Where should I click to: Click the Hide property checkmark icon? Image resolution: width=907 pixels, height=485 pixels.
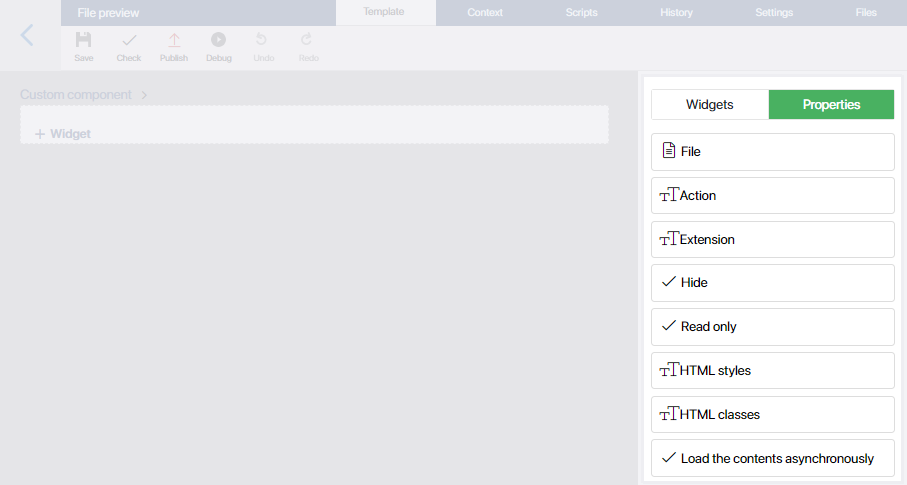669,281
